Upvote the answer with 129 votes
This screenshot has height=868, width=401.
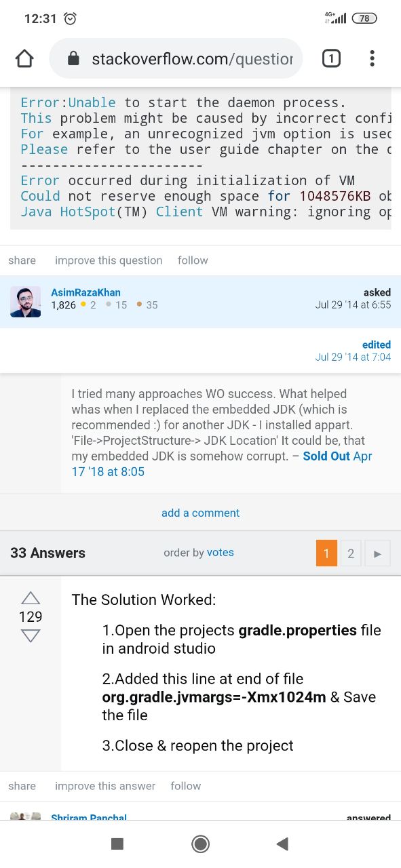pyautogui.click(x=31, y=597)
